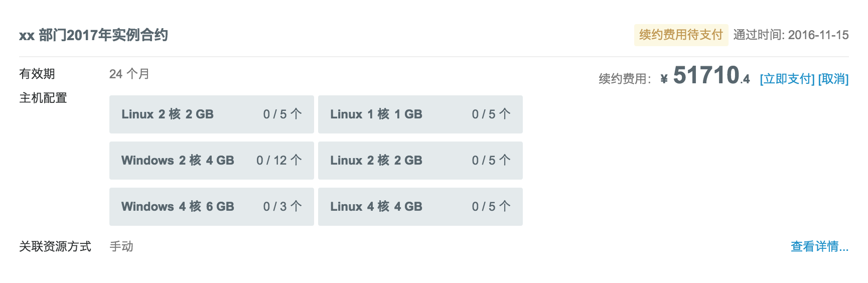Open 查看详情 for this contract
Image resolution: width=868 pixels, height=283 pixels.
pos(819,246)
